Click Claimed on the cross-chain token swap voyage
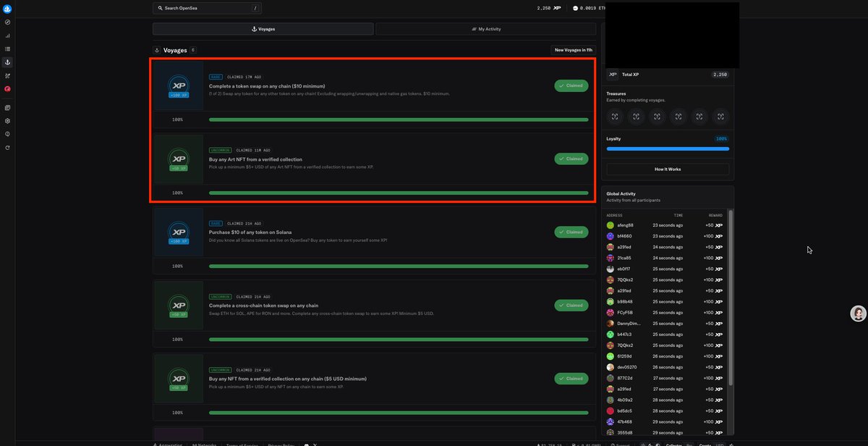 pos(571,306)
